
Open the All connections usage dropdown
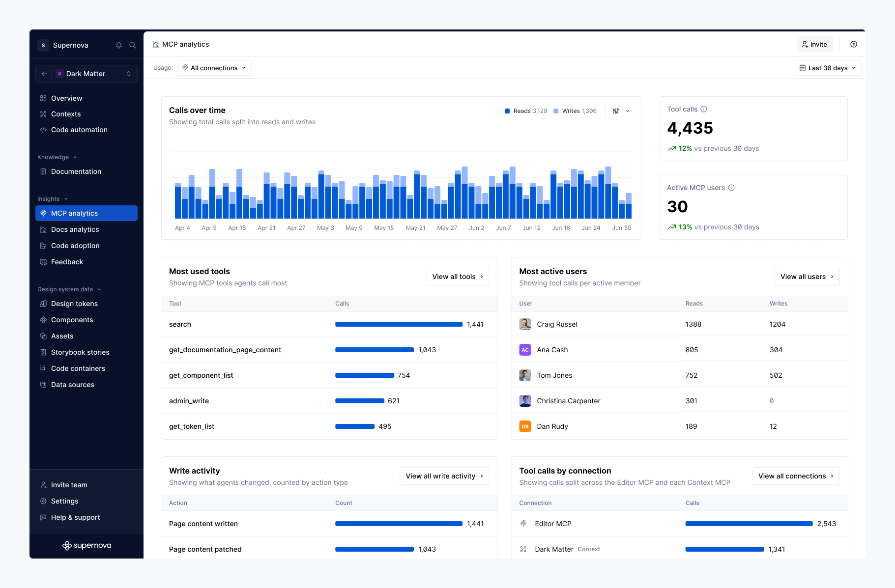214,68
